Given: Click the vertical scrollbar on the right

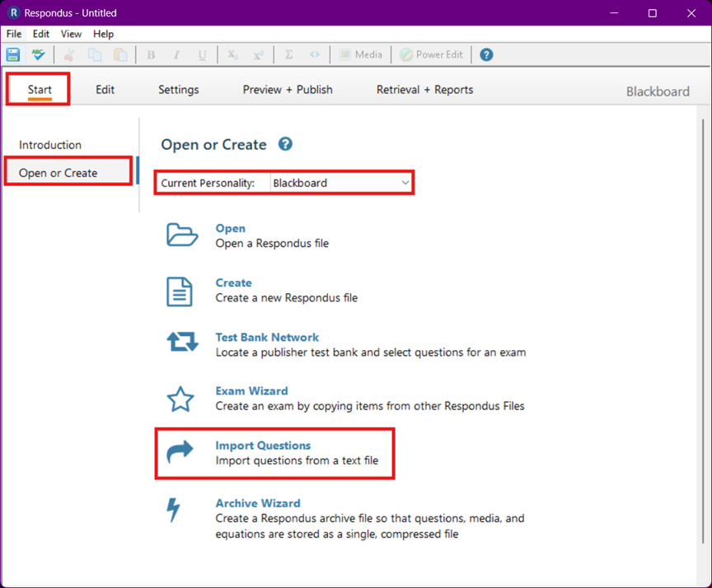Looking at the screenshot, I should tap(703, 331).
